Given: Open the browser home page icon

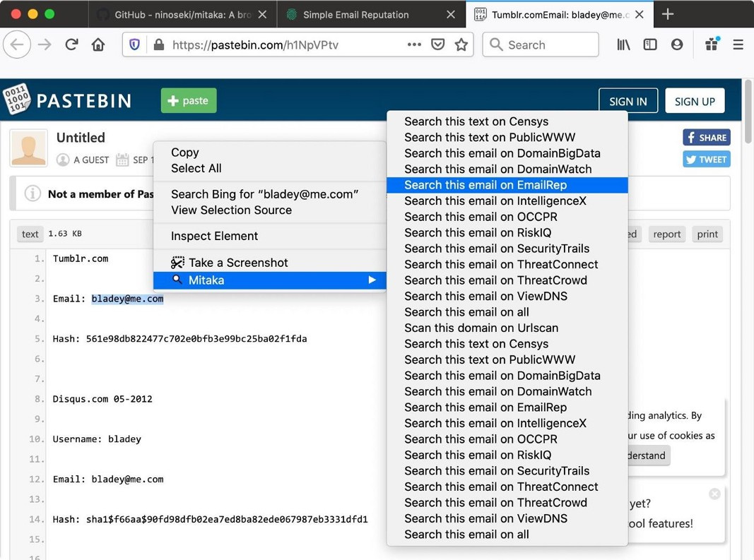Looking at the screenshot, I should click(x=98, y=44).
